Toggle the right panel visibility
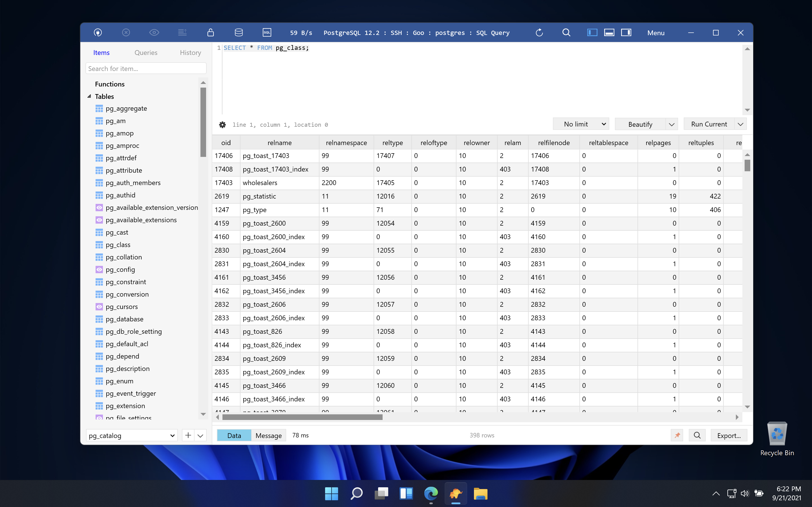 tap(626, 32)
